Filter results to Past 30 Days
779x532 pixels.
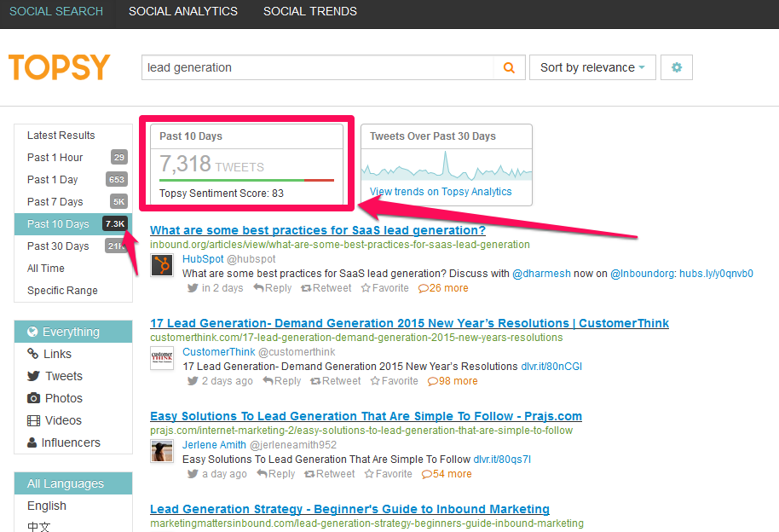click(x=73, y=246)
